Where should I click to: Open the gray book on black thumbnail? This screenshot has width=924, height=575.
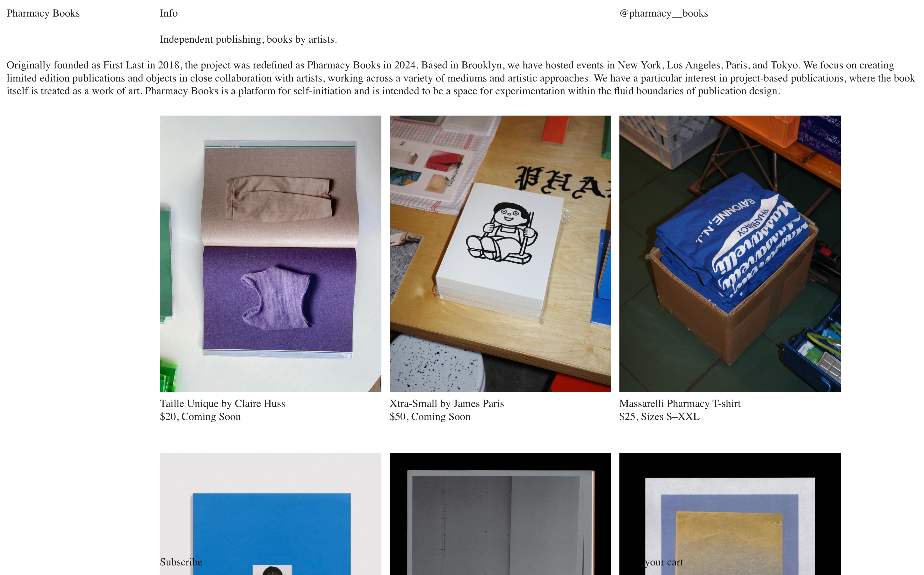click(500, 514)
